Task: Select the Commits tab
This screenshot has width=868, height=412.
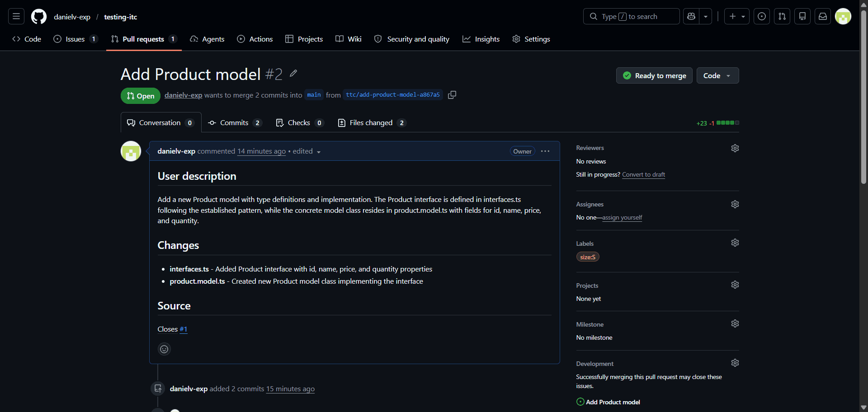Action: 235,123
